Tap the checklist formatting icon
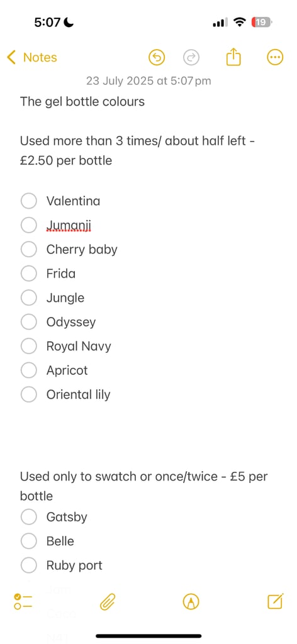 (x=23, y=601)
